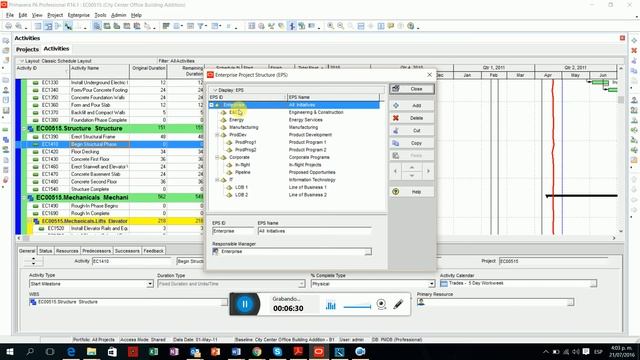Screen dimensions: 640x360
Task: Browse for Responsible Manager with ellipsis button
Action: coord(368,251)
